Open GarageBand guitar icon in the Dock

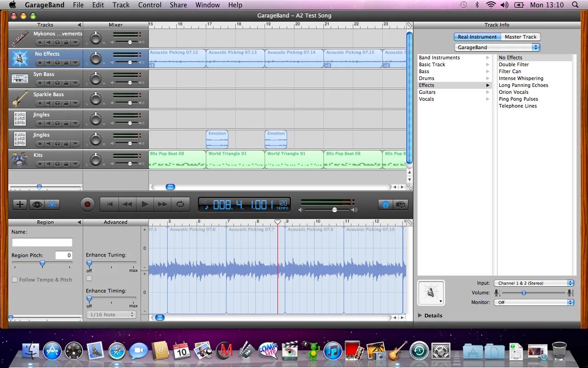398,351
